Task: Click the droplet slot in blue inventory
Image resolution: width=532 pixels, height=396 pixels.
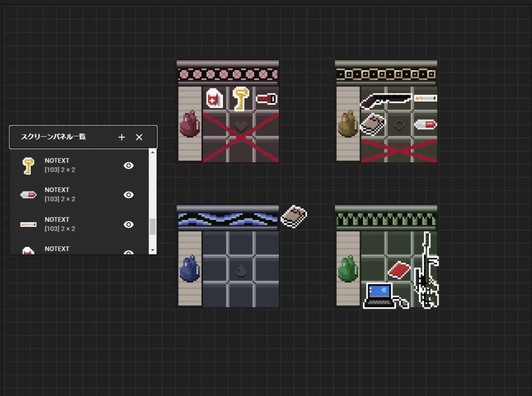Action: coord(241,270)
